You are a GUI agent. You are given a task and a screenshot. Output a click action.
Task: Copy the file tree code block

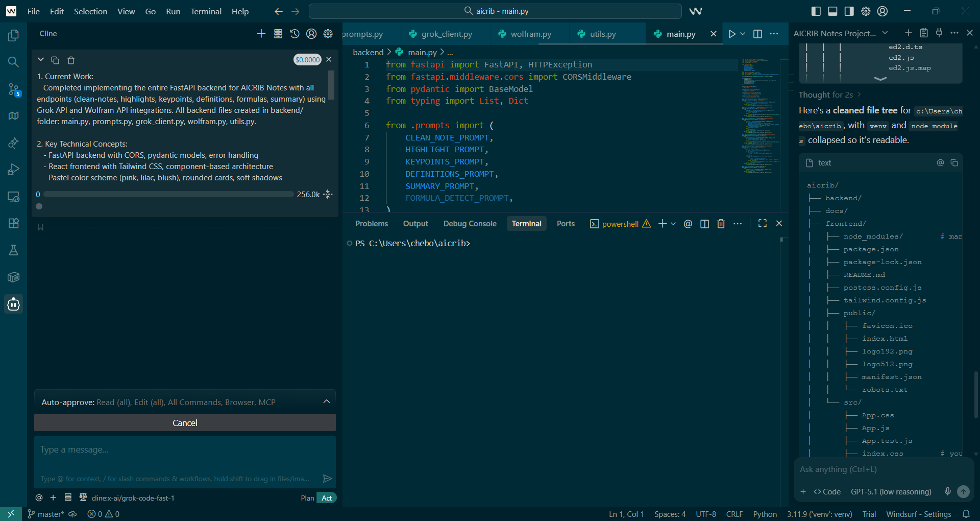[x=954, y=163]
